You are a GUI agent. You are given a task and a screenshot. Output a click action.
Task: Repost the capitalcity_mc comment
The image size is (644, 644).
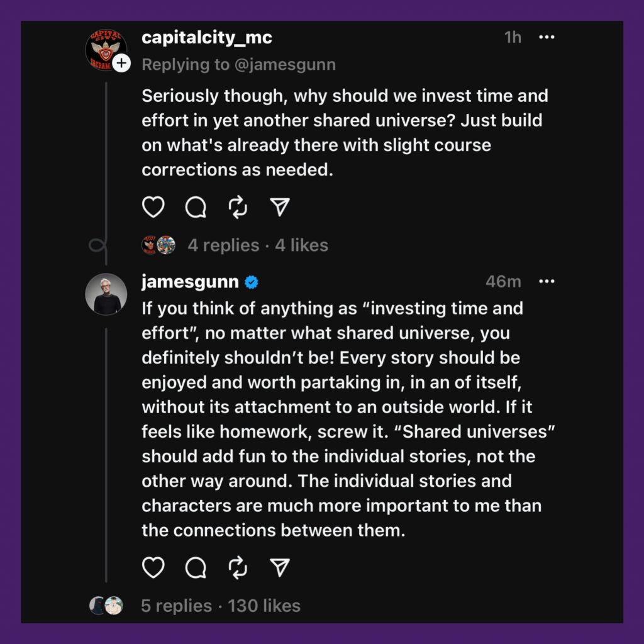point(238,207)
